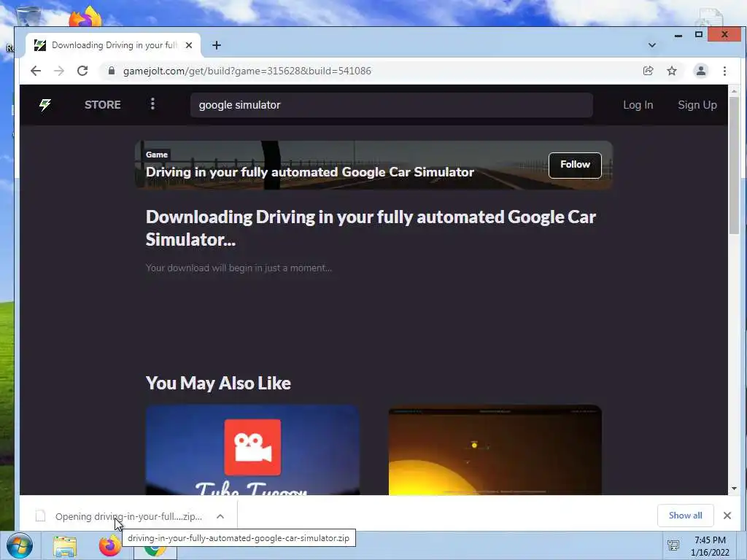Open the Chrome profile avatar icon
Screen dimensions: 747x560
click(x=701, y=71)
